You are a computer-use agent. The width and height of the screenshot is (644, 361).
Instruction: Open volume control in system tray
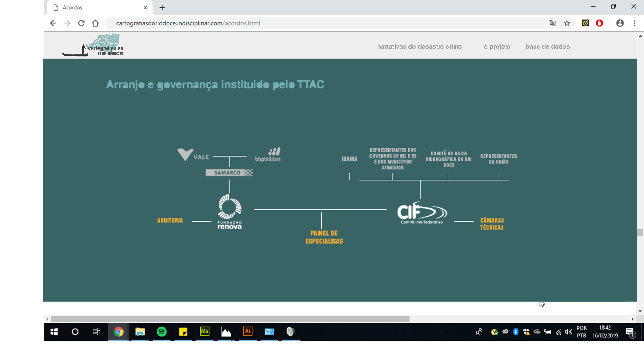point(568,332)
